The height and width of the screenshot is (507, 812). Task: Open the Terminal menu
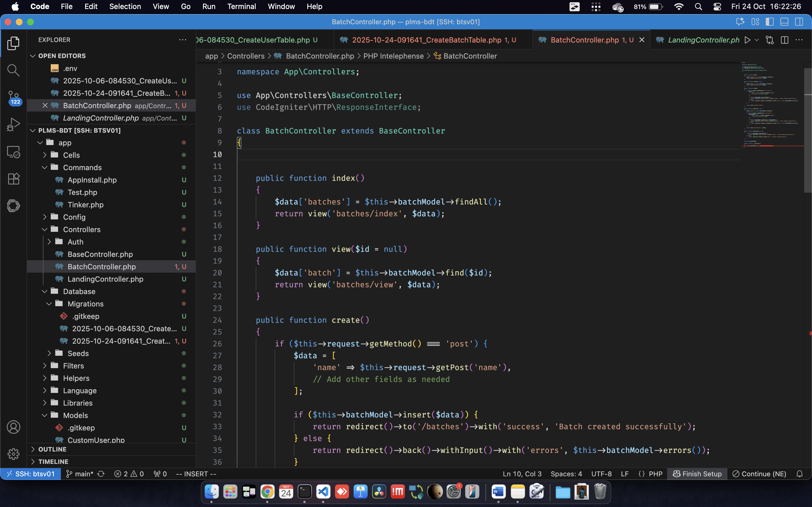click(241, 6)
